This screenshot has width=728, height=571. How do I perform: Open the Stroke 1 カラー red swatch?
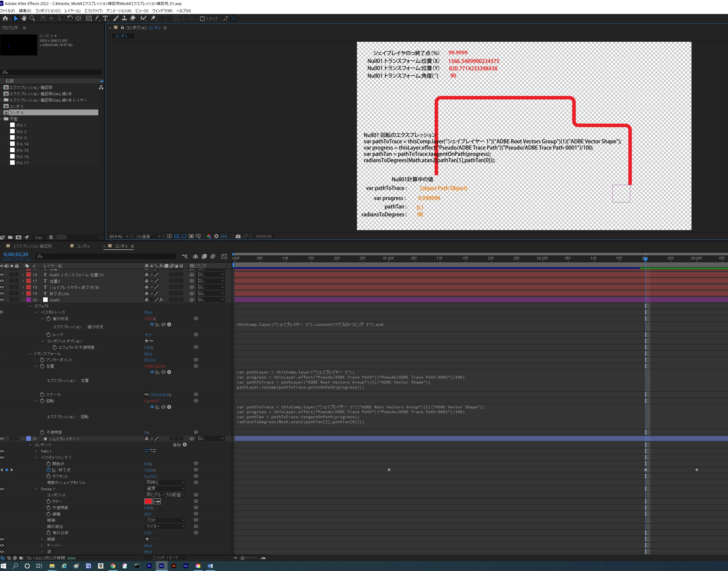148,501
